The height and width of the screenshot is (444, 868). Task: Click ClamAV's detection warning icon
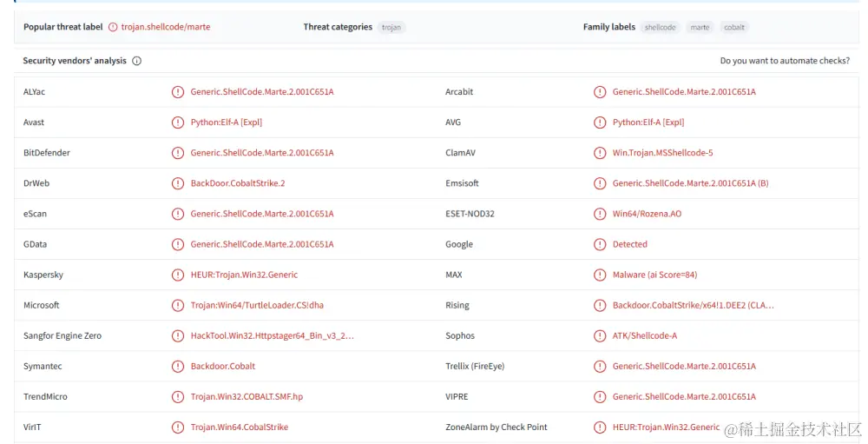[600, 153]
